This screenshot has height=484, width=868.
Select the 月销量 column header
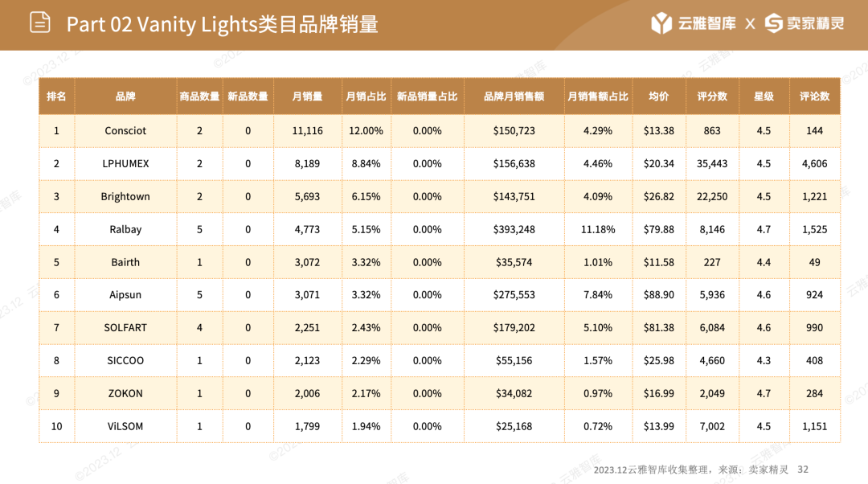[x=307, y=96]
